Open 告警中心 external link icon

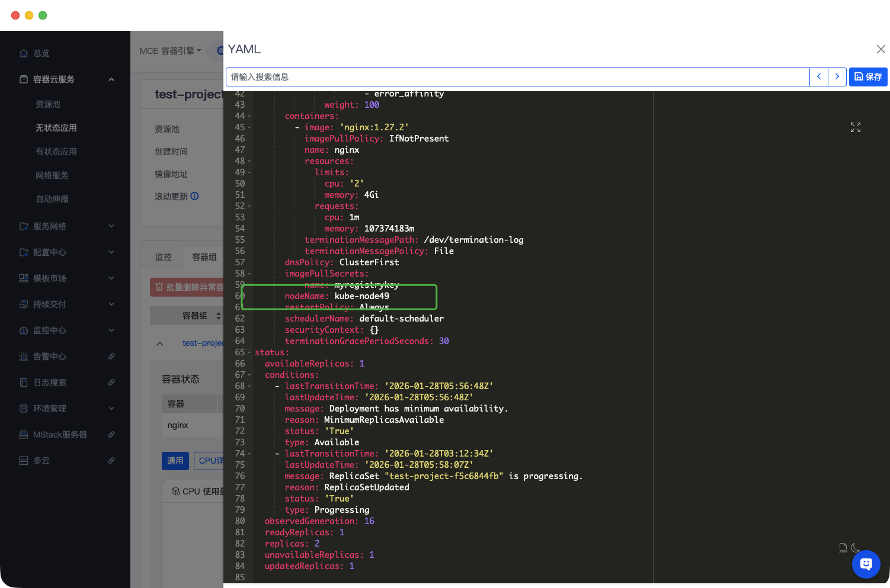point(111,356)
